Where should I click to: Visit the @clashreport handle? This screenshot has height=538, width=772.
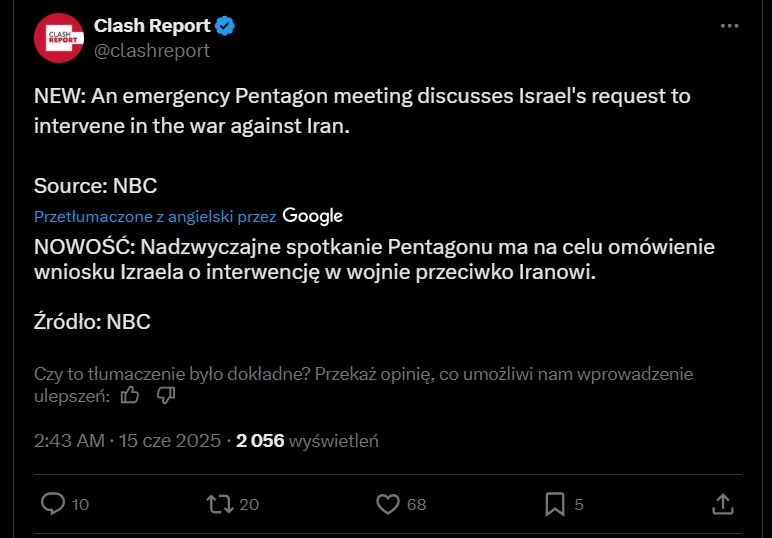click(152, 50)
